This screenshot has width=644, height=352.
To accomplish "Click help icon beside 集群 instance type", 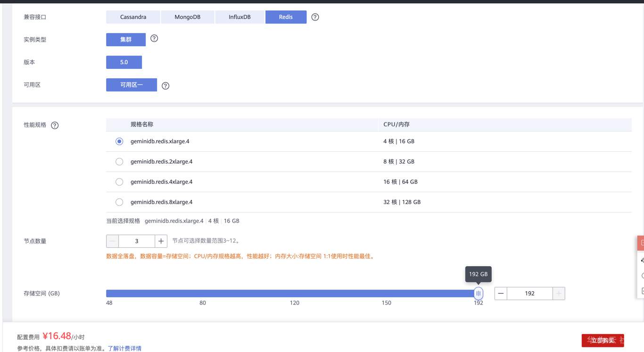I will [x=154, y=39].
